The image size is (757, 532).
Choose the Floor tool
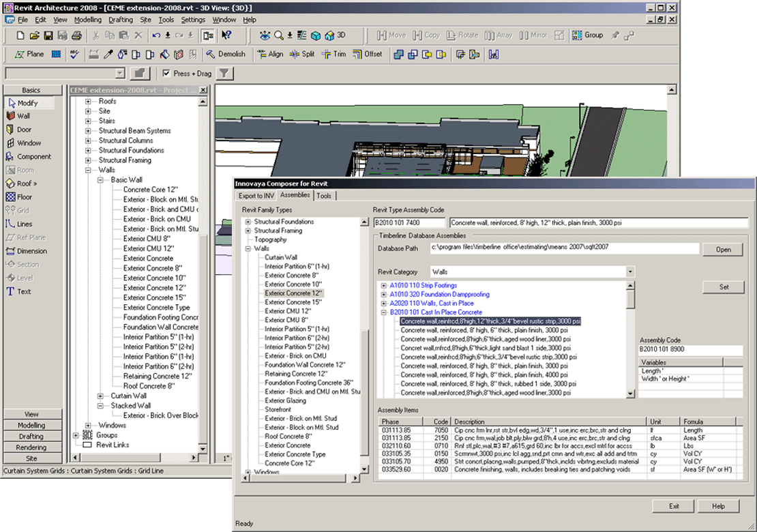pyautogui.click(x=19, y=197)
